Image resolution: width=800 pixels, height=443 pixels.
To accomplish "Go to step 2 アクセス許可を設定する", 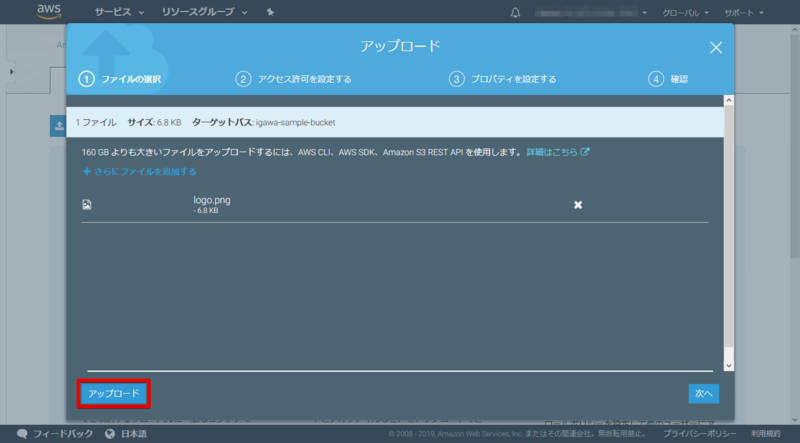I will point(293,79).
